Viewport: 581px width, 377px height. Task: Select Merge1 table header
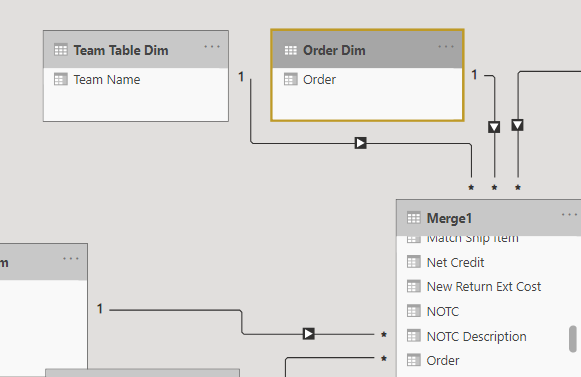(489, 218)
